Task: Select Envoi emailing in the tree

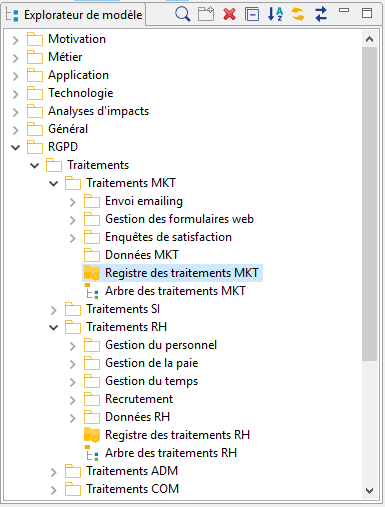Action: 144,201
